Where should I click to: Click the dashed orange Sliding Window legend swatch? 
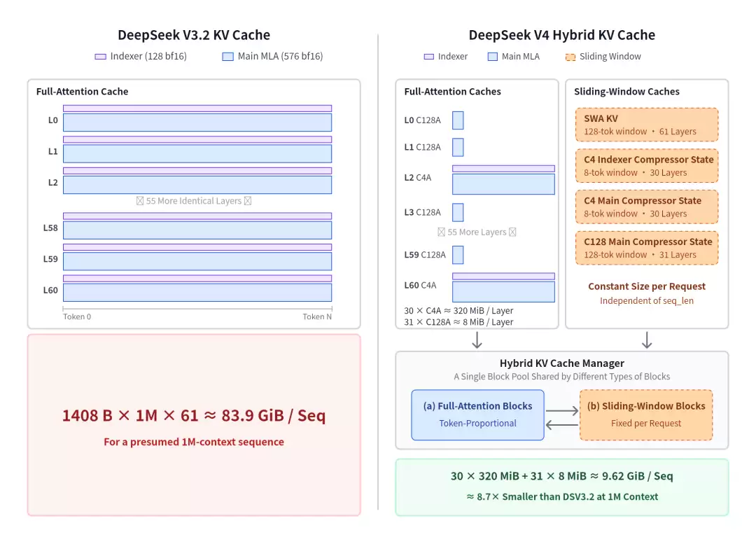click(x=570, y=57)
